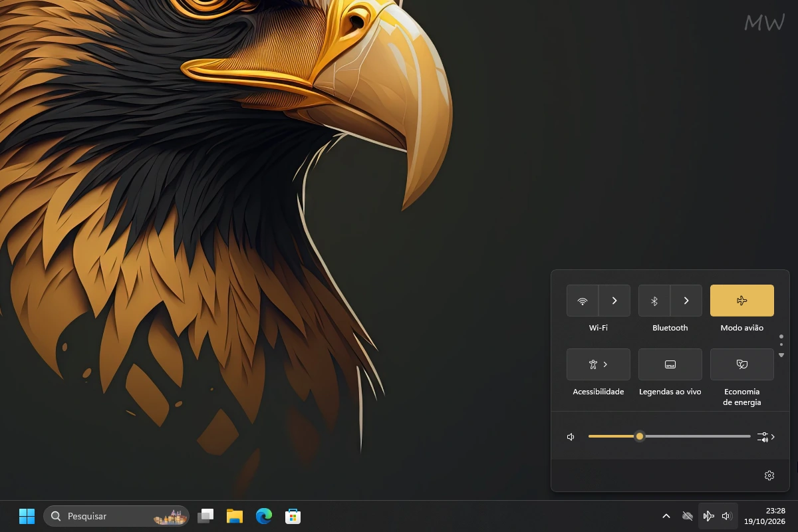
Task: Open Task View from taskbar
Action: (206, 516)
